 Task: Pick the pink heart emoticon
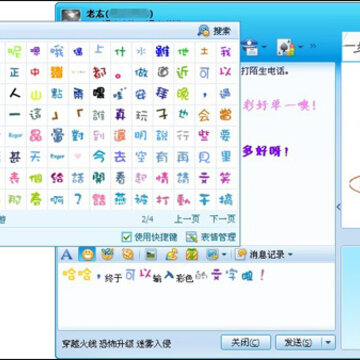click(78, 156)
